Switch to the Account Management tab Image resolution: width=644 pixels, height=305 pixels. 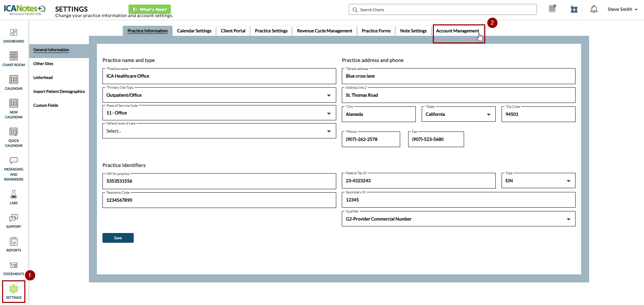(457, 31)
